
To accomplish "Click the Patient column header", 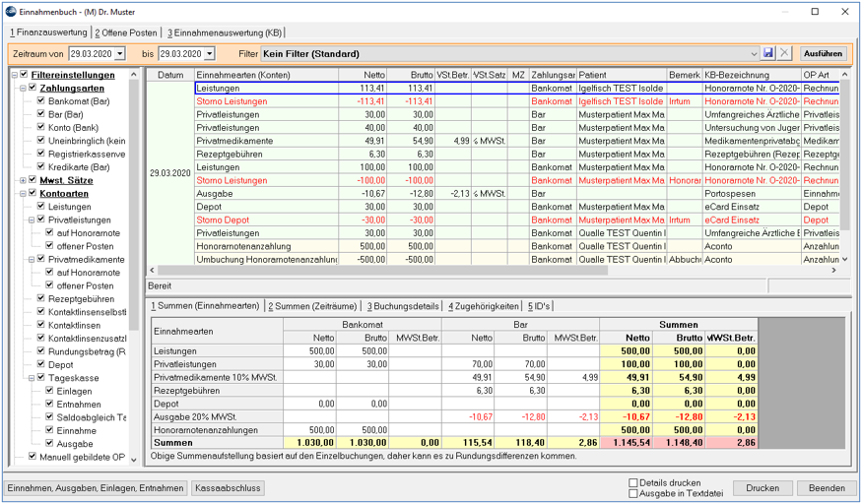I will pos(622,75).
